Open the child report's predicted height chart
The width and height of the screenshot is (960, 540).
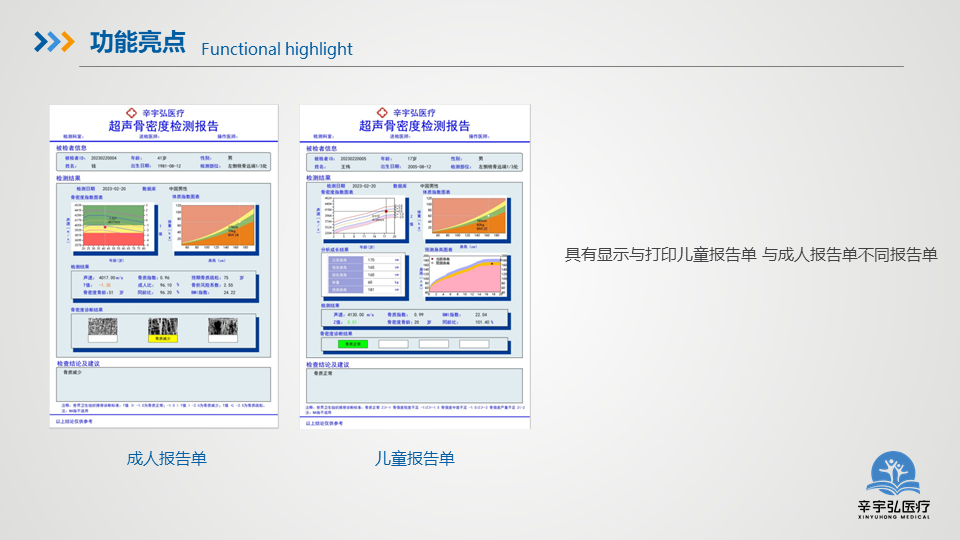tap(466, 276)
